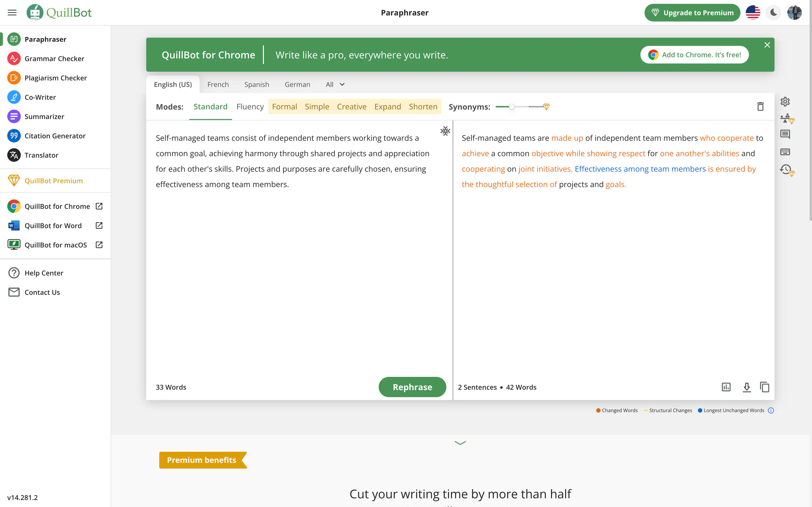Toggle the hamburger sidebar menu

pos(12,13)
